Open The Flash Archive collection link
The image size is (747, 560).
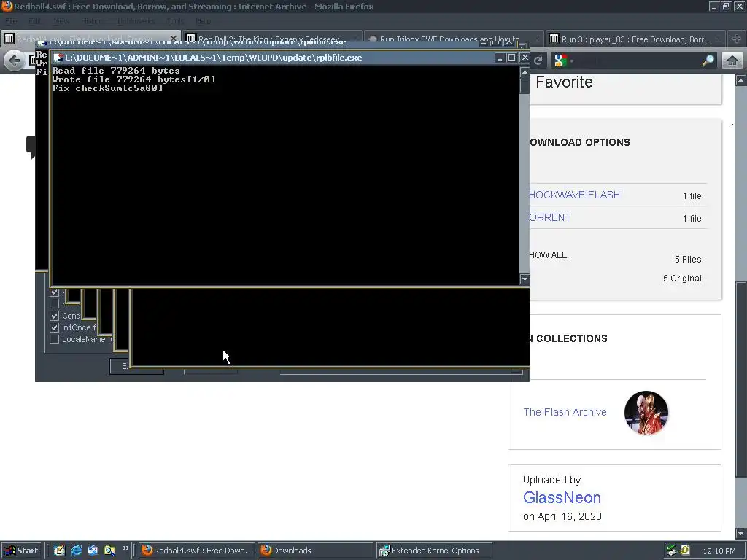(x=565, y=412)
